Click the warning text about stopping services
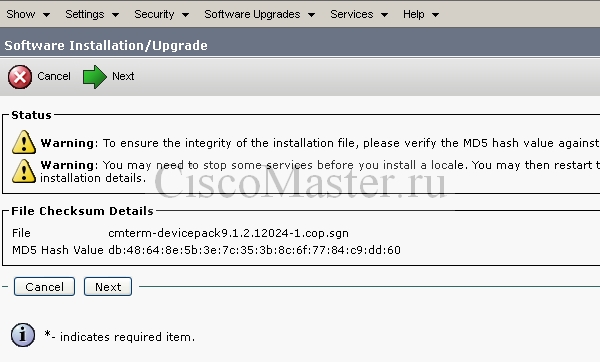Viewport: 600px width, 362px height. pyautogui.click(x=320, y=171)
